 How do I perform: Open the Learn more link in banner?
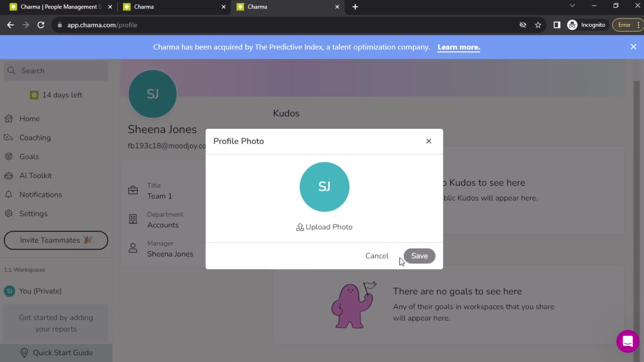pos(459,47)
